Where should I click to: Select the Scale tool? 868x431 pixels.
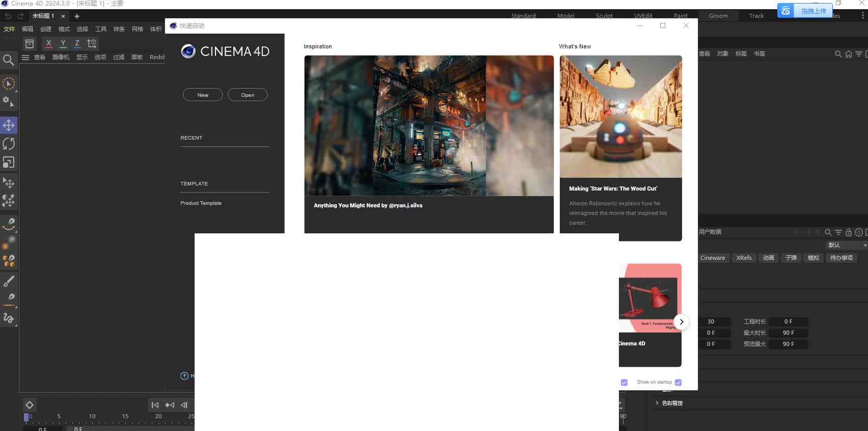[x=9, y=163]
